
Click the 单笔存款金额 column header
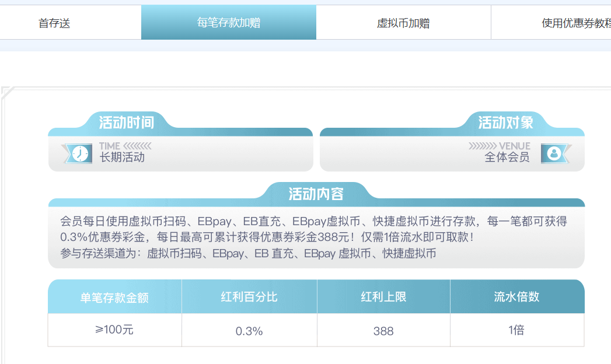114,296
